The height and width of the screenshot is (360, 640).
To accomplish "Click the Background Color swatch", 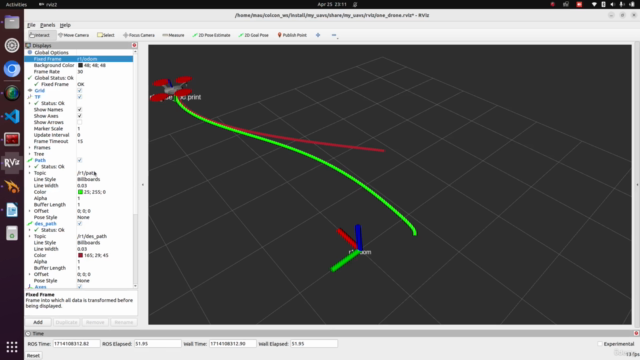I will coord(80,65).
